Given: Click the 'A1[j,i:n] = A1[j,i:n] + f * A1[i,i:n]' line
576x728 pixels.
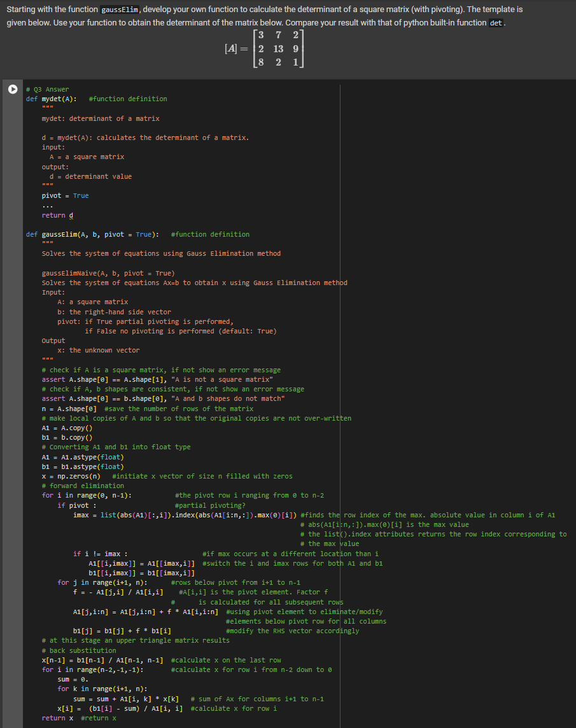Looking at the screenshot, I should pyautogui.click(x=145, y=612).
